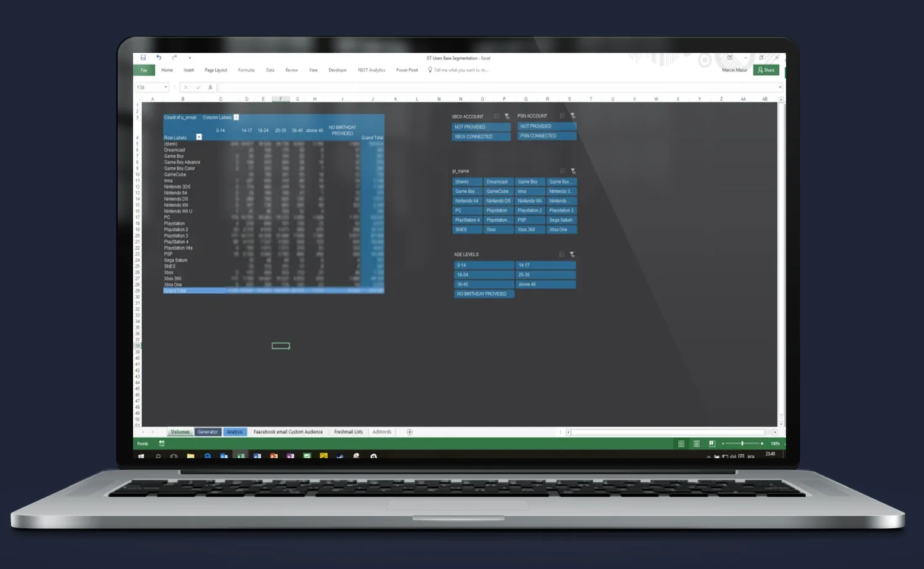This screenshot has height=569, width=924.
Task: Open the View ribbon tab
Action: coord(313,70)
